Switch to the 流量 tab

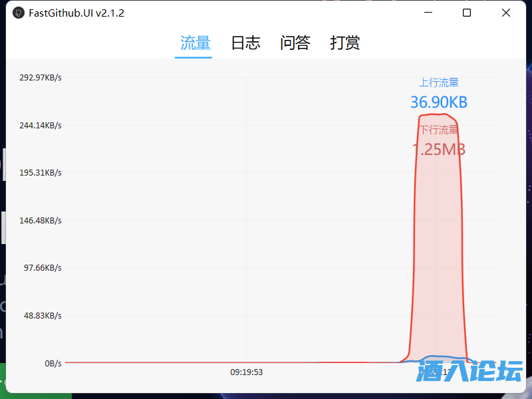[195, 43]
